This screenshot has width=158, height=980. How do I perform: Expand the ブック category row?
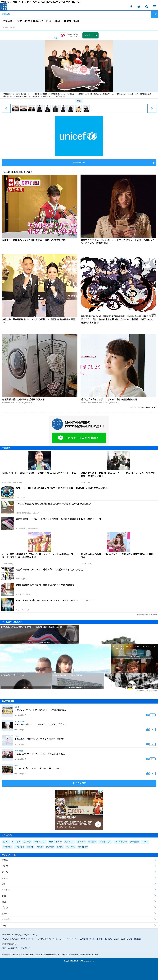coord(79,907)
